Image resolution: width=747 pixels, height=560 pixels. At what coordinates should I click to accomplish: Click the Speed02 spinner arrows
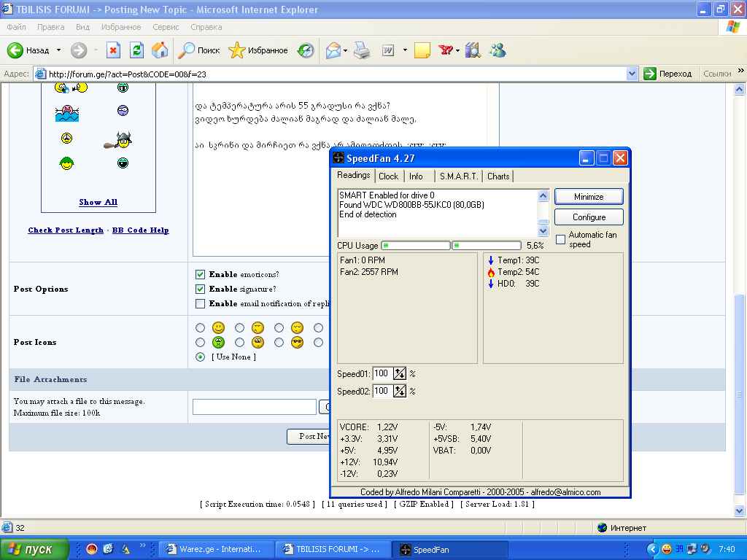click(400, 392)
